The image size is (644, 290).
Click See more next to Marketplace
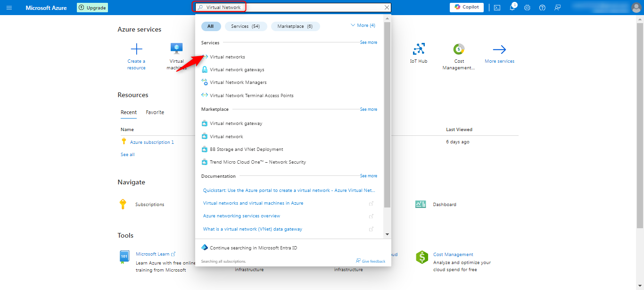[x=369, y=109]
